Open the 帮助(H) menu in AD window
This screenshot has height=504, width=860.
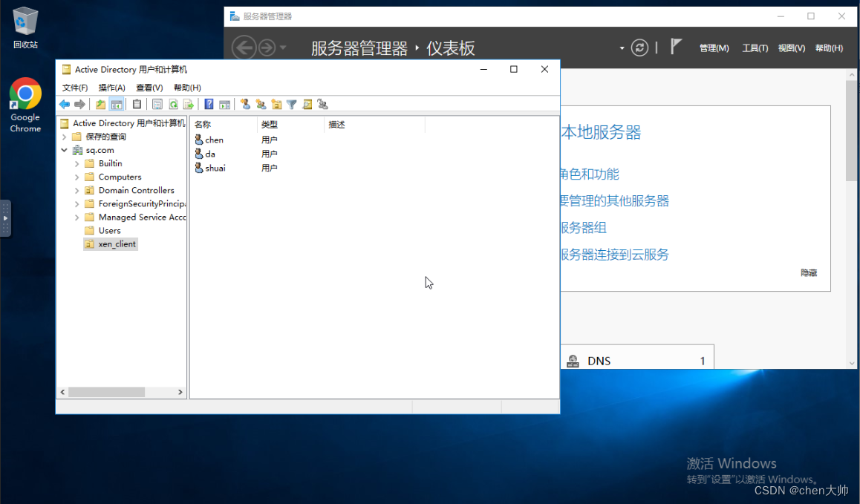187,88
